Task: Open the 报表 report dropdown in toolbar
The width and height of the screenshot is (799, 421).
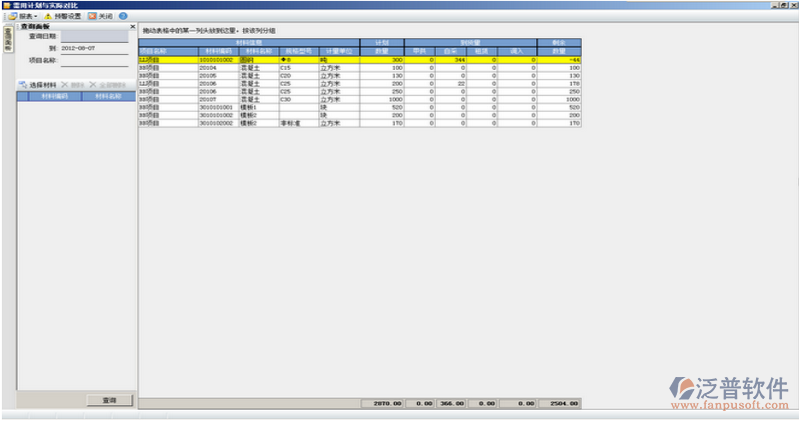Action: coord(22,17)
